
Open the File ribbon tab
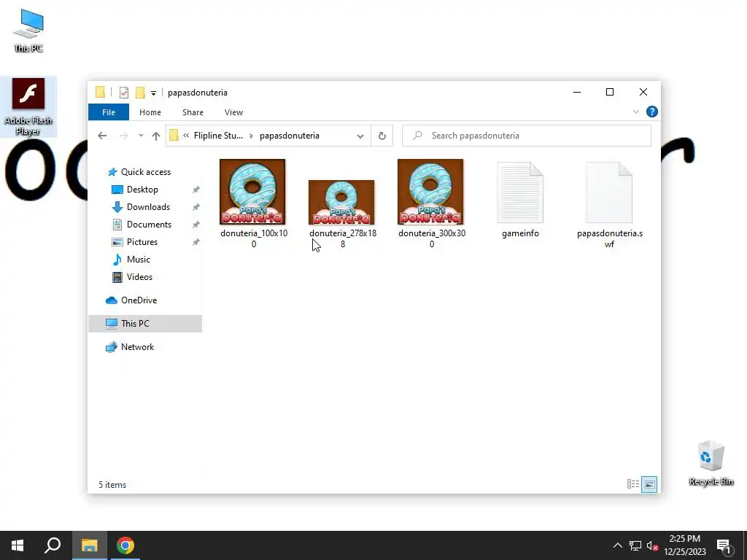pyautogui.click(x=109, y=112)
